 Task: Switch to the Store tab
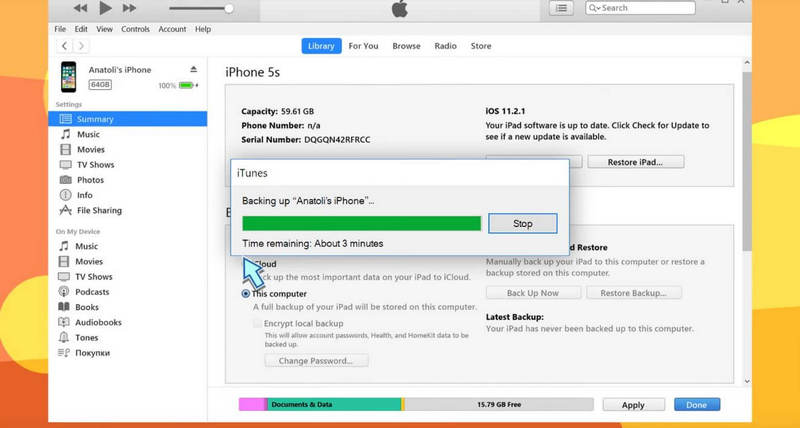[x=481, y=46]
